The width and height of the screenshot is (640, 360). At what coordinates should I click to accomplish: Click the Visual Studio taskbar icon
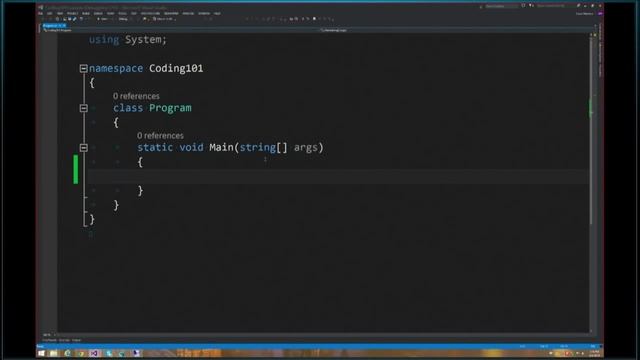pyautogui.click(x=94, y=353)
